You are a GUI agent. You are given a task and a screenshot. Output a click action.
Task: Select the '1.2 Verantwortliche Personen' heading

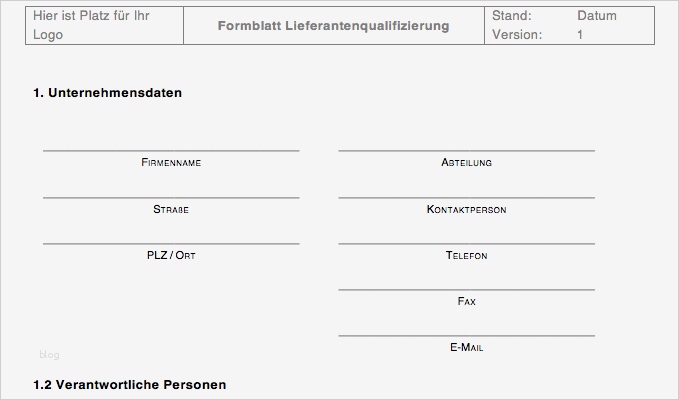tap(129, 385)
